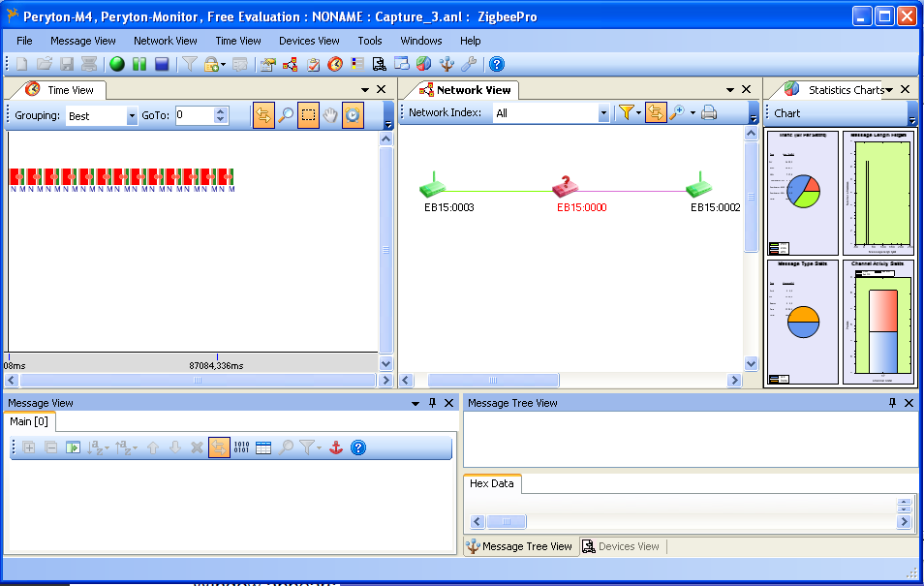The height and width of the screenshot is (586, 924).
Task: Toggle pin on the Message Tree View panel
Action: 892,403
